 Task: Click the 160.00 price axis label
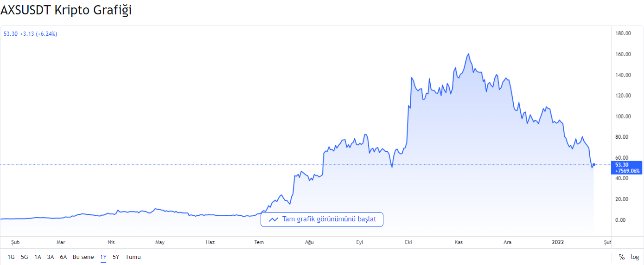623,54
